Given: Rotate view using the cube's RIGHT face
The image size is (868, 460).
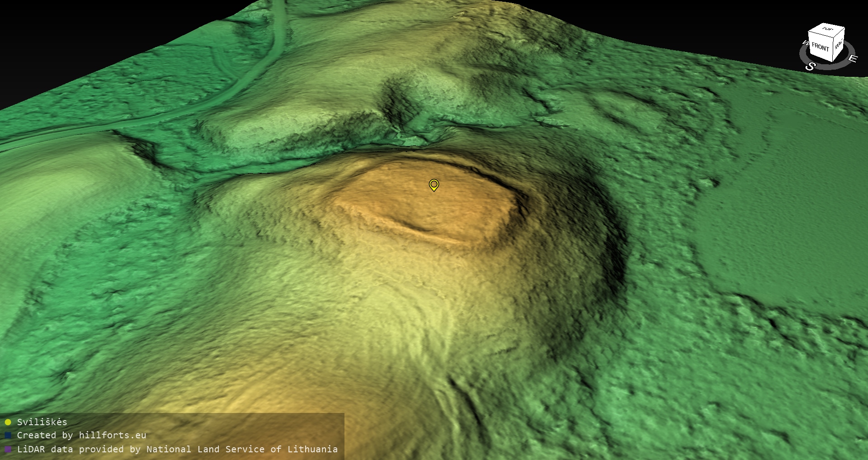Looking at the screenshot, I should [839, 44].
